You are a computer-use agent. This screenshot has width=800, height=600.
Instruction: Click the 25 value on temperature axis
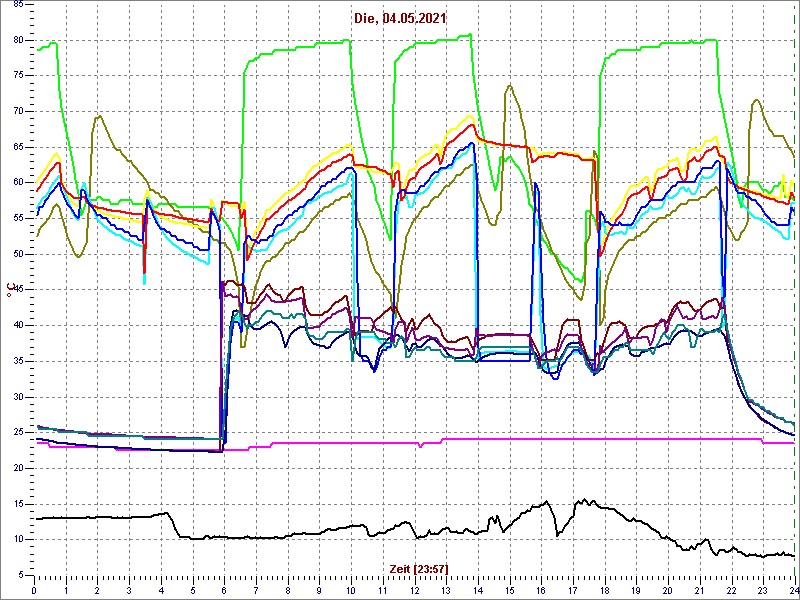pyautogui.click(x=18, y=432)
